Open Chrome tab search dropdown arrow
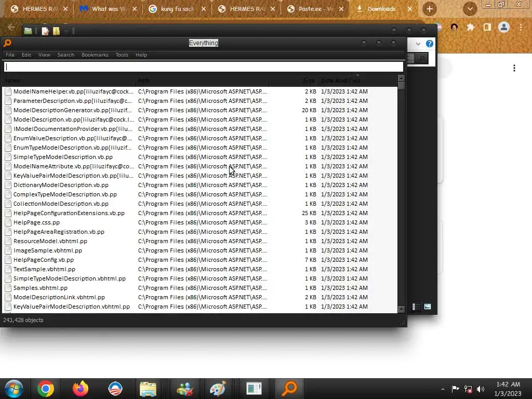Image resolution: width=532 pixels, height=399 pixels. click(470, 9)
